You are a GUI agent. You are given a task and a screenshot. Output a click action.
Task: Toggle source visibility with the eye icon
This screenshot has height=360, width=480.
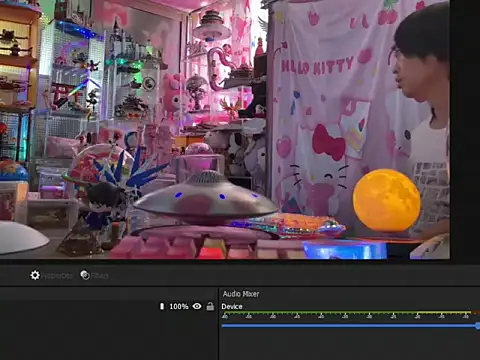pyautogui.click(x=197, y=306)
